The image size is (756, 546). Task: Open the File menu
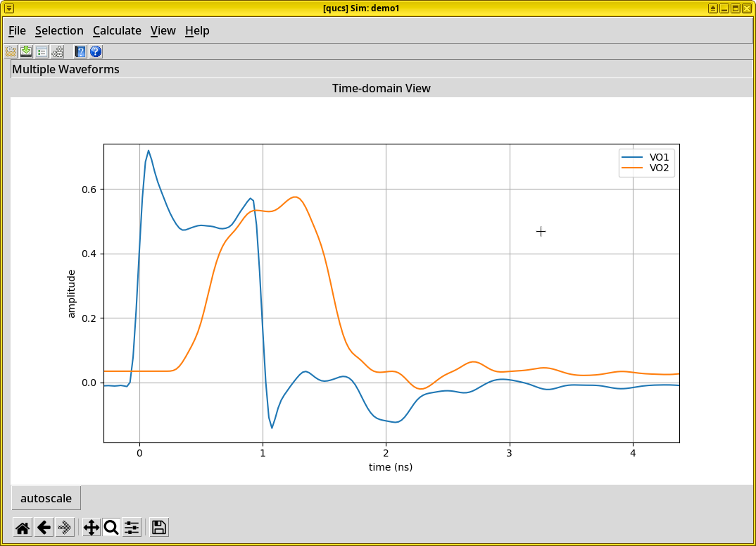[x=17, y=30]
